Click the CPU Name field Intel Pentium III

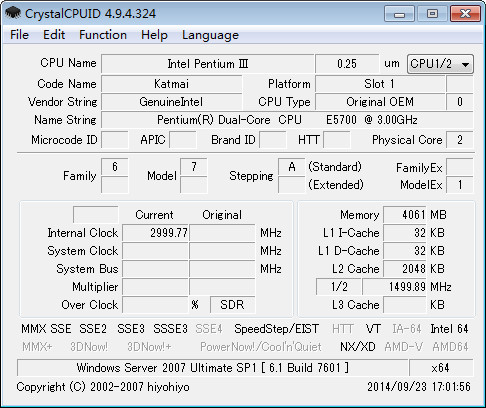tap(208, 64)
